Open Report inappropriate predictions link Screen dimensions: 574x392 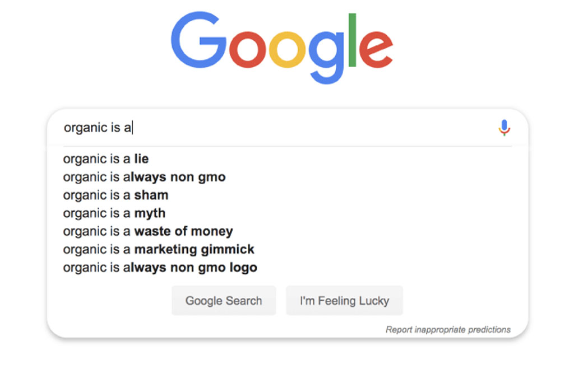[448, 330]
